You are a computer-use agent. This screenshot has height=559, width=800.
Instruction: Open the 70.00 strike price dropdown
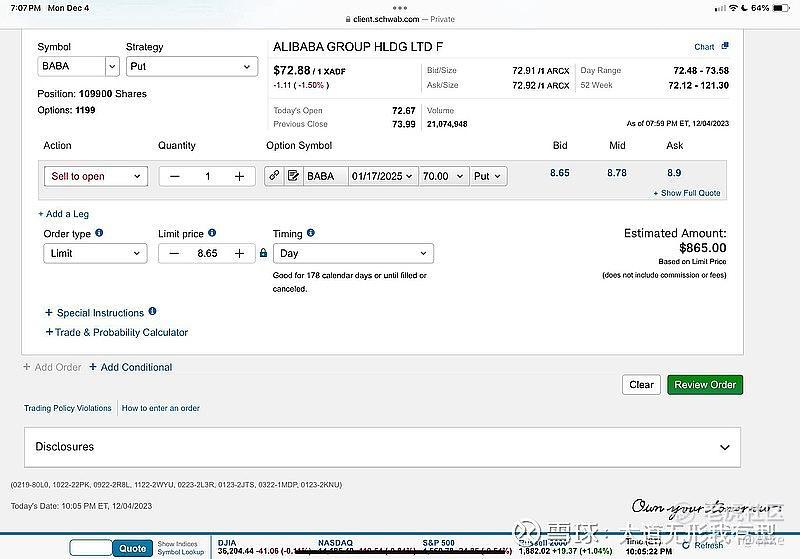coord(443,176)
